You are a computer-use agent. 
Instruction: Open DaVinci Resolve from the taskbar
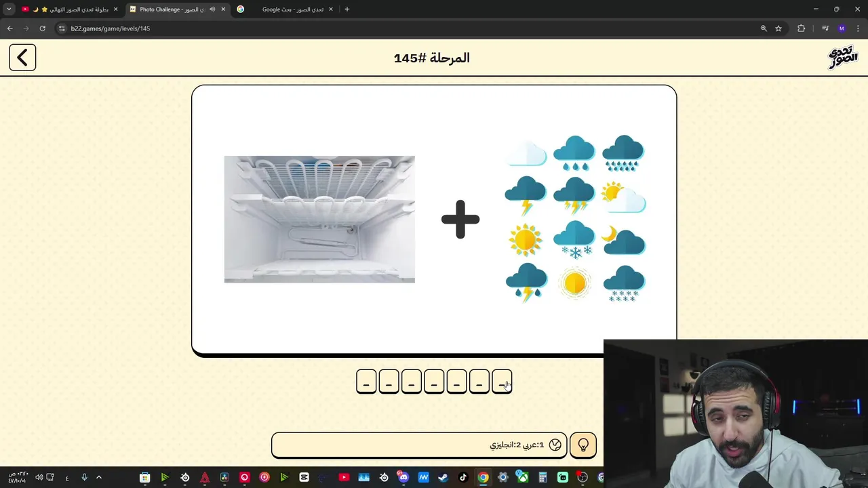pyautogui.click(x=224, y=478)
